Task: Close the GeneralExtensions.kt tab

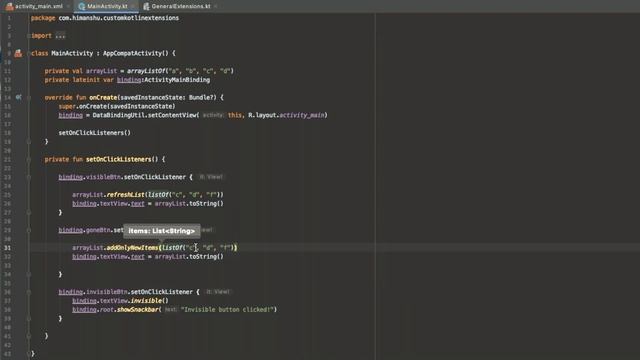Action: (x=216, y=6)
